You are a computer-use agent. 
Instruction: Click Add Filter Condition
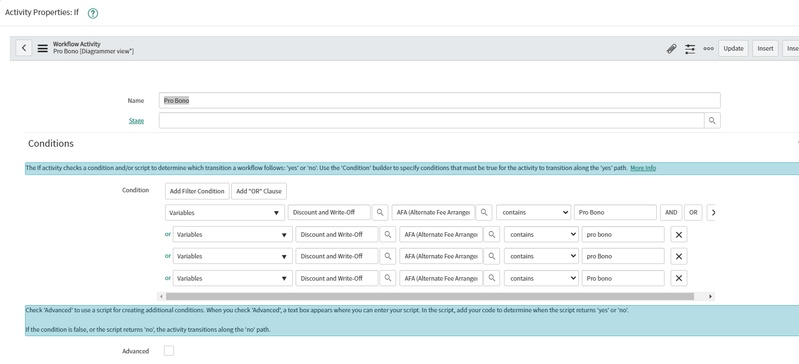pos(197,191)
